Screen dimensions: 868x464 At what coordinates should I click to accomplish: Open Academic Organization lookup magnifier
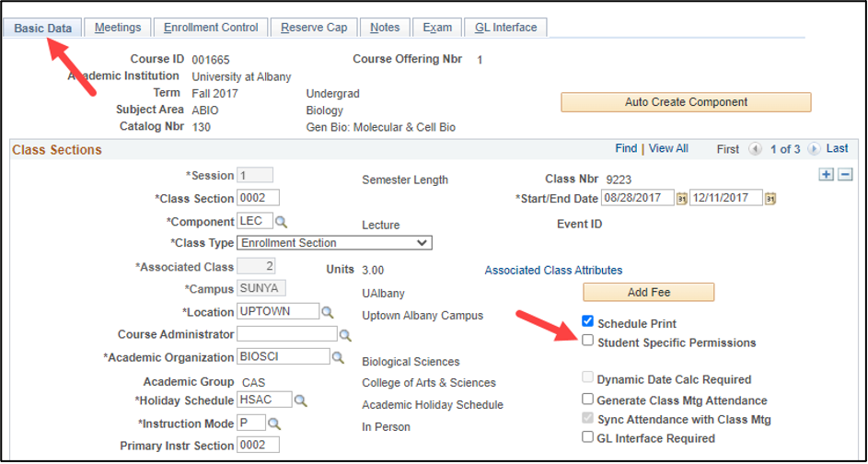(338, 357)
